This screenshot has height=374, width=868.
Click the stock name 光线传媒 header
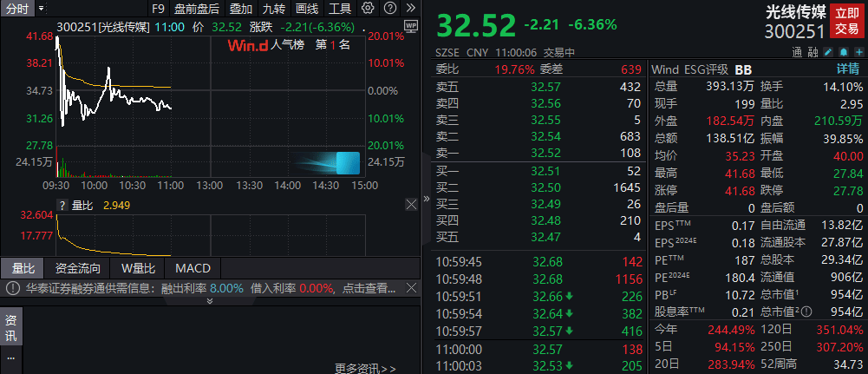795,12
